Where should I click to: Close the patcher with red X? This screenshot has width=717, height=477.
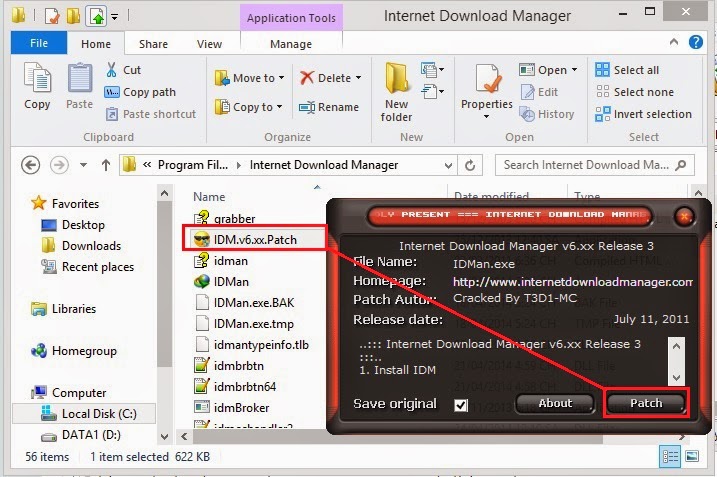click(684, 216)
